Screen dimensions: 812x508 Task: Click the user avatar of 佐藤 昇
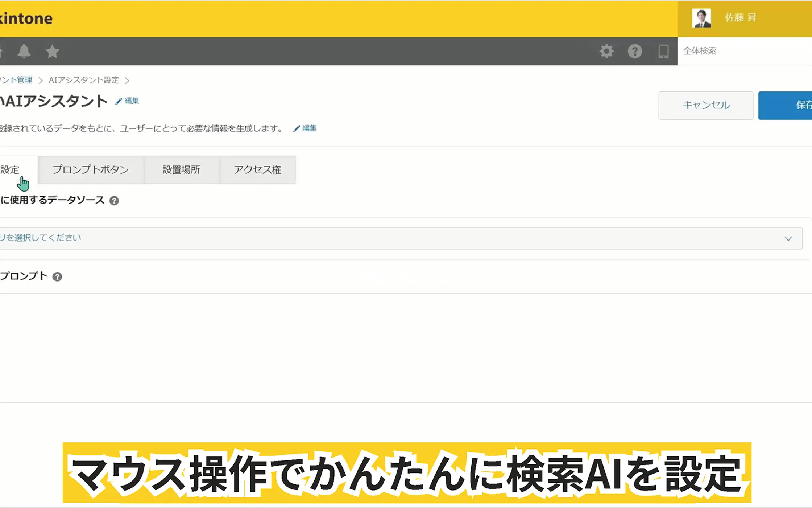[701, 18]
